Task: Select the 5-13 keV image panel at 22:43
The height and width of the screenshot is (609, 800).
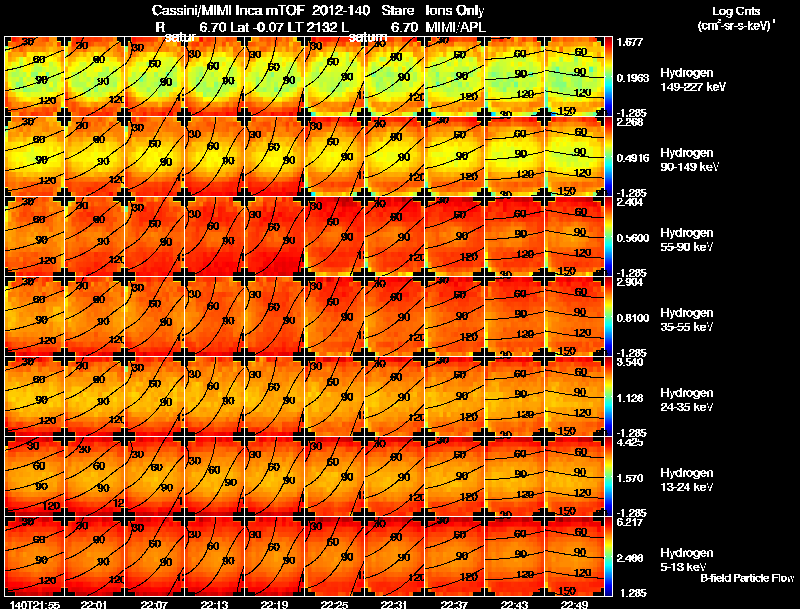Action: point(515,556)
